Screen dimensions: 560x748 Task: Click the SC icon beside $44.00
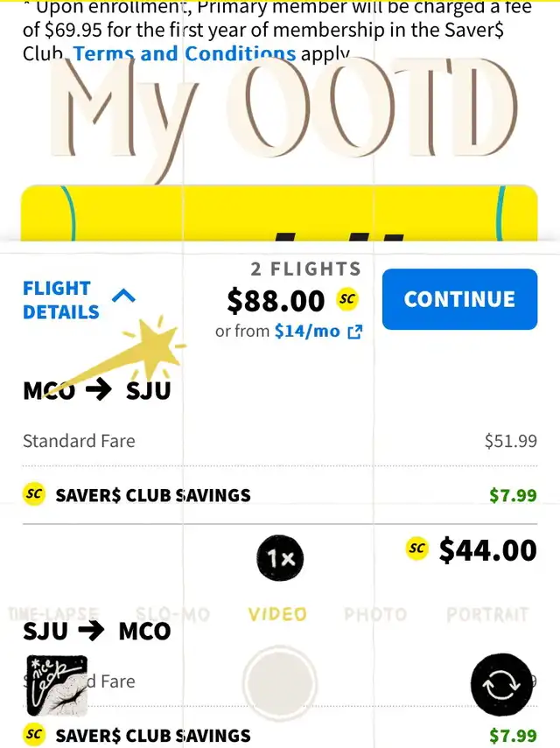pyautogui.click(x=416, y=549)
